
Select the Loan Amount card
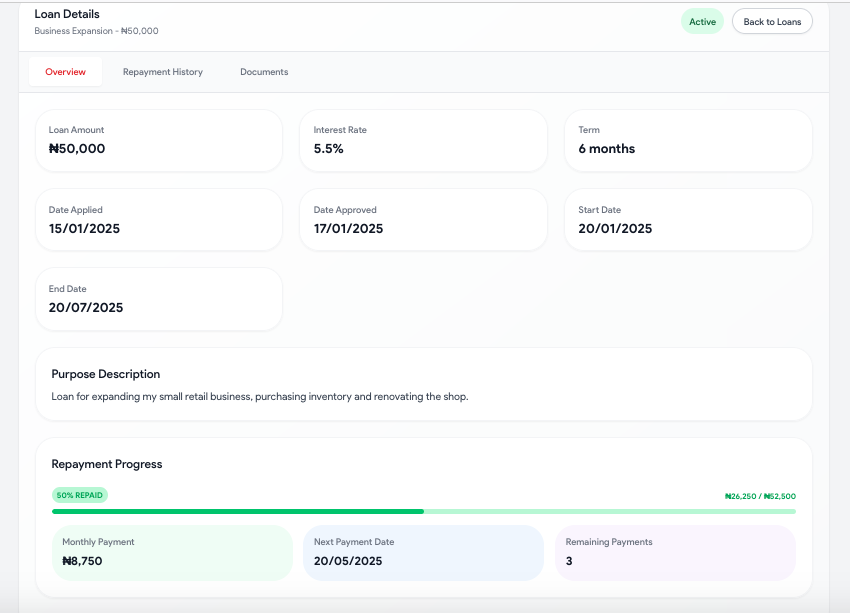(x=159, y=141)
